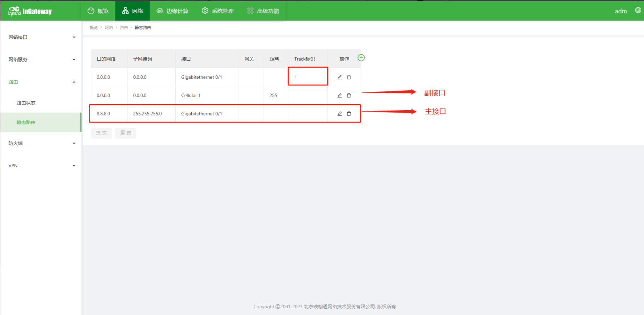Delete the Gigabitethernet 0/1 default route with Track 1
Viewport: 644px width, 315px height.
(349, 77)
